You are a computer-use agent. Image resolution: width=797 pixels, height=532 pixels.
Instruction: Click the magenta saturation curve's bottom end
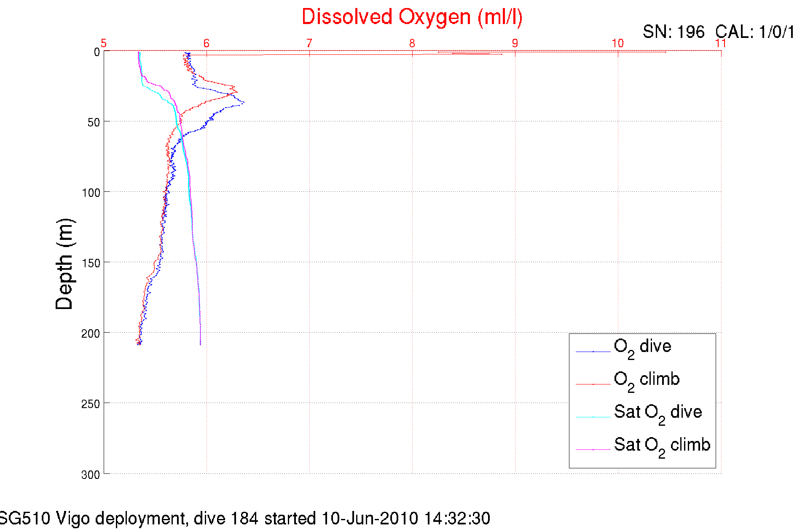pyautogui.click(x=200, y=344)
